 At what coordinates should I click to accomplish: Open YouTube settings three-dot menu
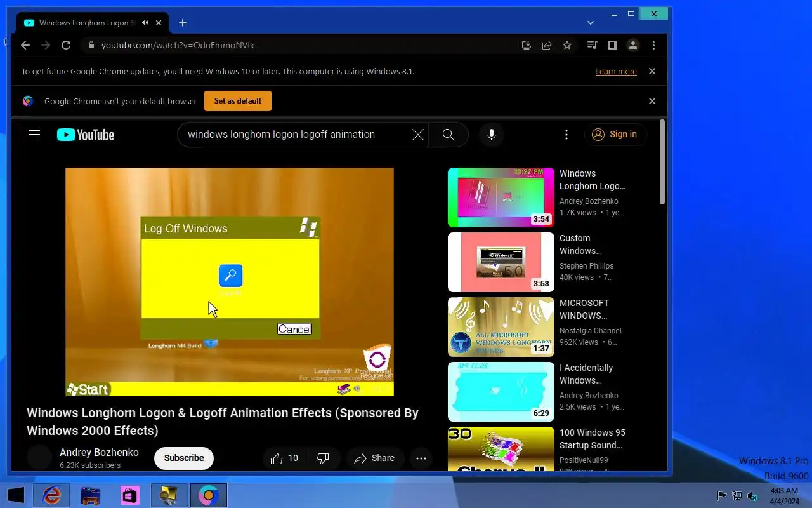pos(566,135)
